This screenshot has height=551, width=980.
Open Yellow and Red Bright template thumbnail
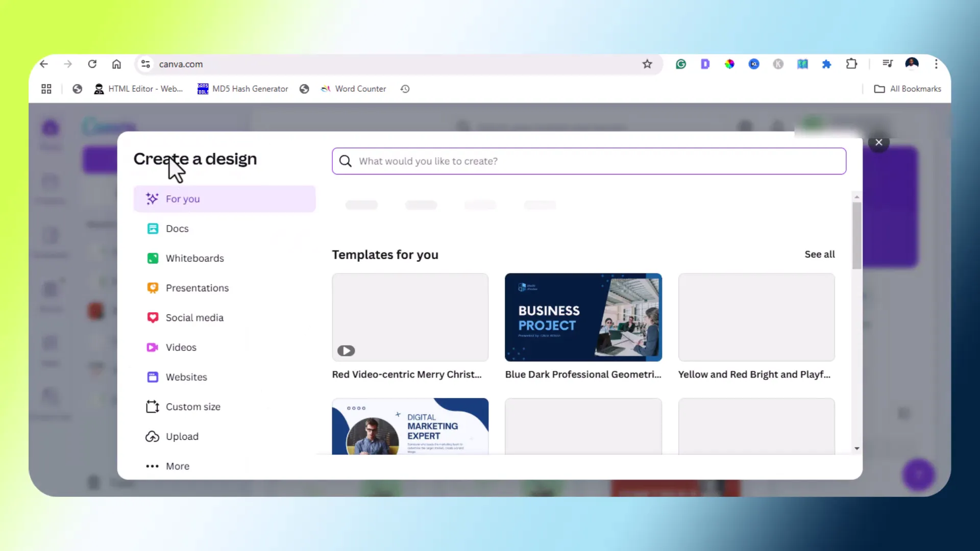[x=756, y=317]
